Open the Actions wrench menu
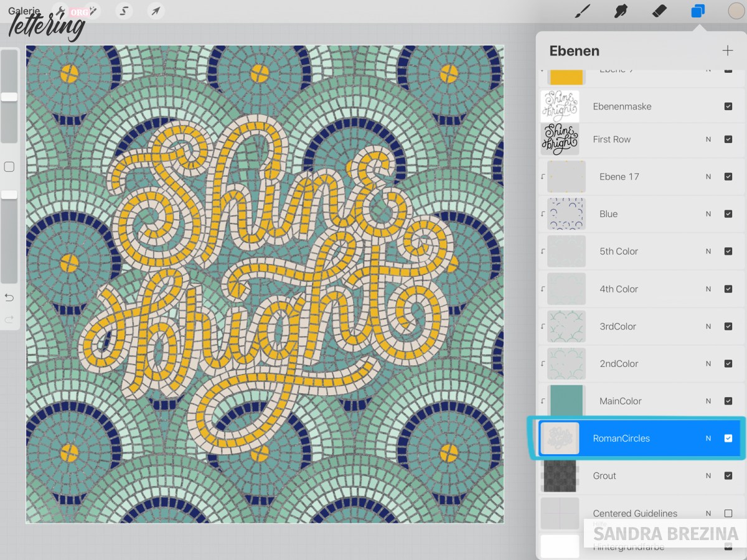The width and height of the screenshot is (747, 560). coord(60,11)
